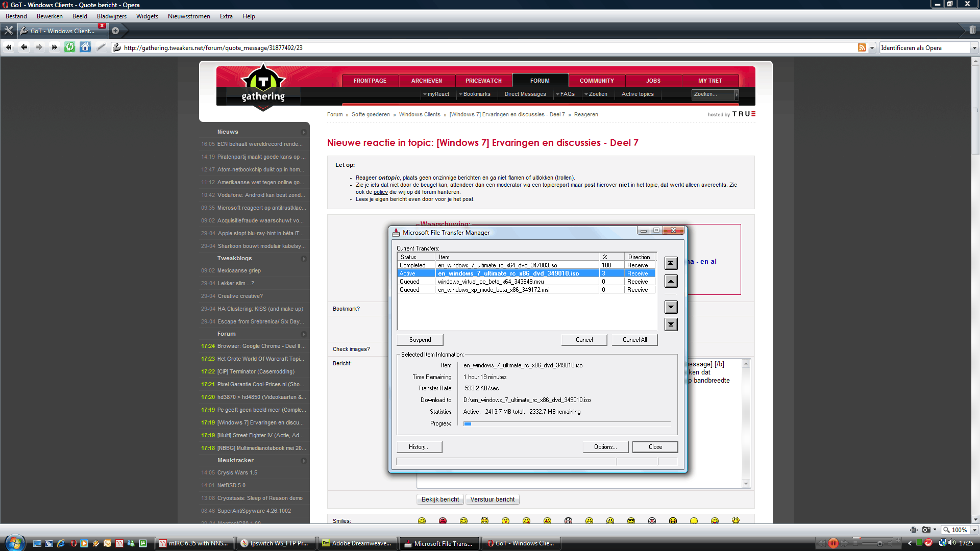980x551 pixels.
Task: Click the Home icon in navigation bar
Action: click(85, 47)
